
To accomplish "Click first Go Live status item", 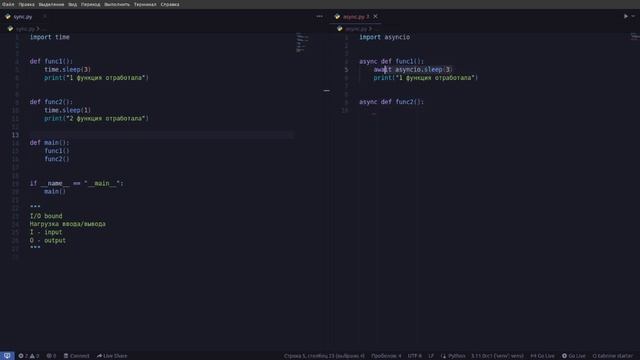I will pyautogui.click(x=542, y=356).
